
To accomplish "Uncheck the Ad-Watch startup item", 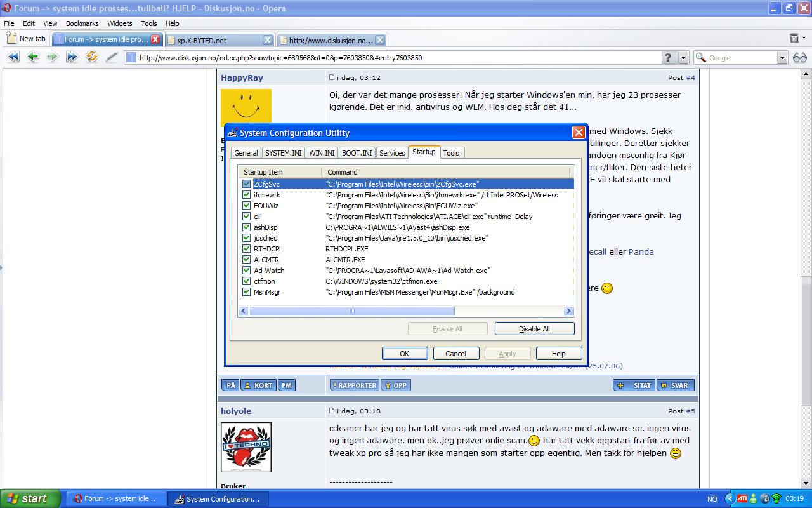I will point(247,271).
